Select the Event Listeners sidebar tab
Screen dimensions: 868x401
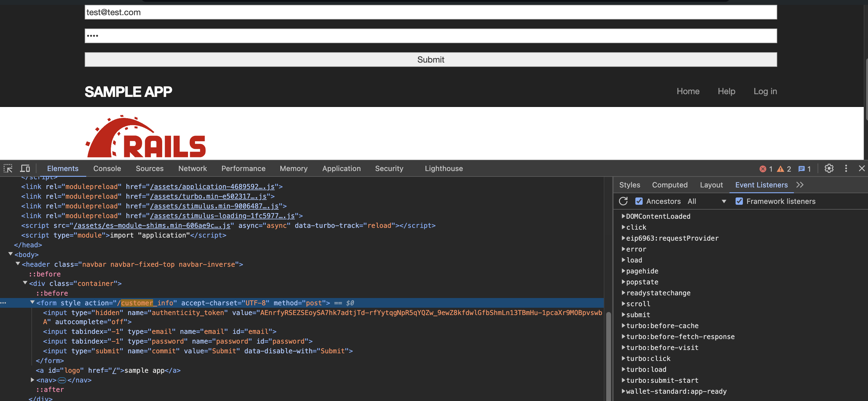tap(761, 185)
